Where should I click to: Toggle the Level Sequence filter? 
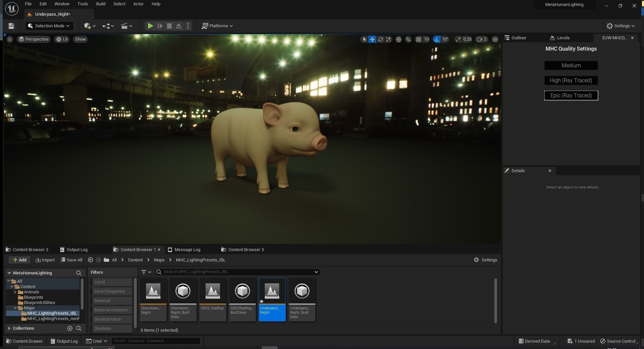(x=111, y=291)
